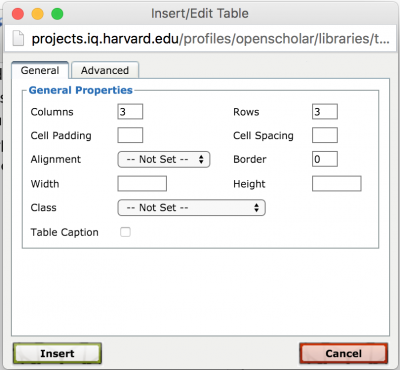Click the Border value field
The image size is (400, 370).
click(x=325, y=159)
